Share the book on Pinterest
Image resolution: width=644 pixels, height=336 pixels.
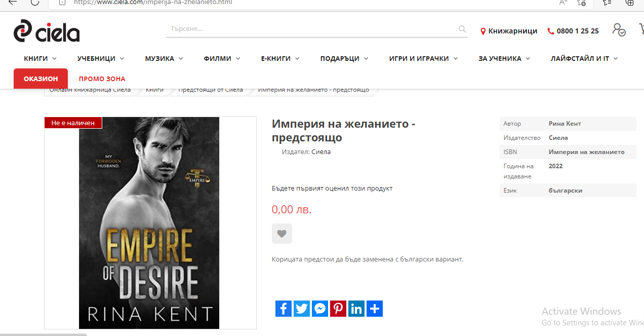pyautogui.click(x=338, y=309)
